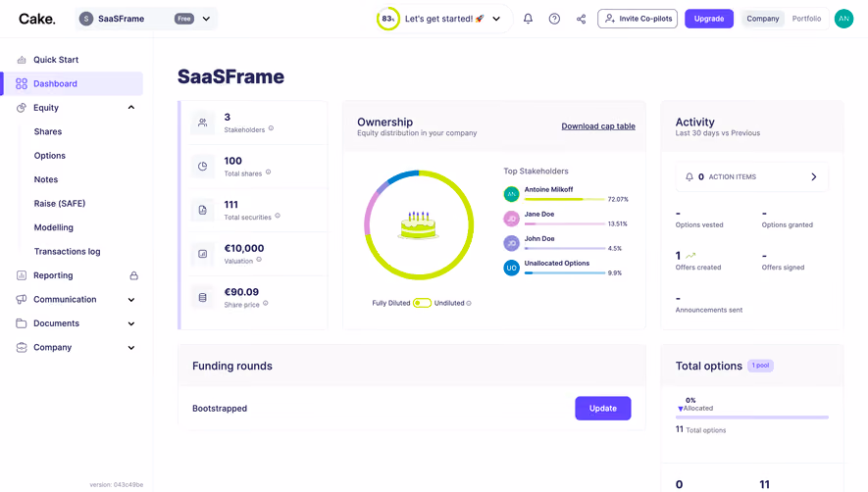Open the AN user avatar menu
Image resolution: width=868 pixels, height=492 pixels.
(843, 19)
